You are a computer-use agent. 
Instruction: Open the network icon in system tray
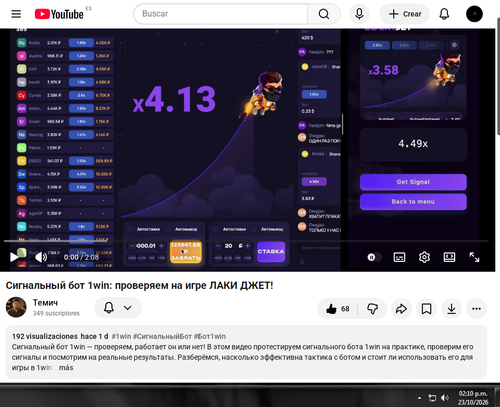pos(432,398)
